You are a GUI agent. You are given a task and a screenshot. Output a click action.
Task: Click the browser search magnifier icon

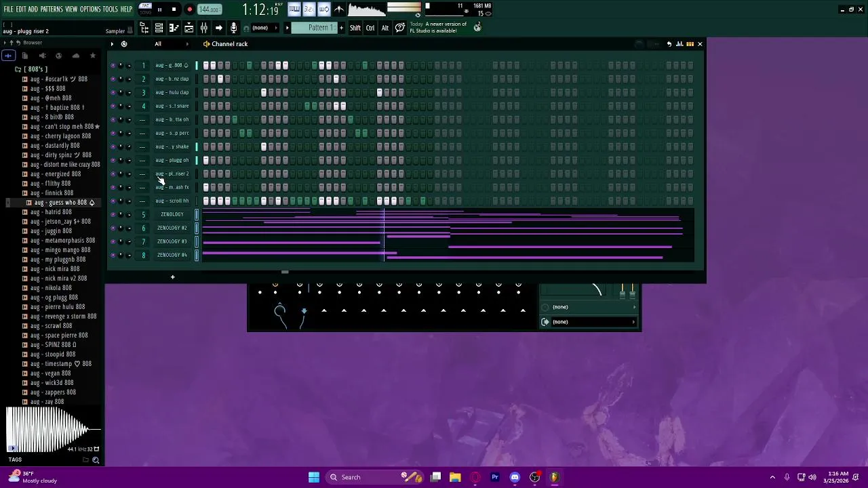(x=96, y=460)
